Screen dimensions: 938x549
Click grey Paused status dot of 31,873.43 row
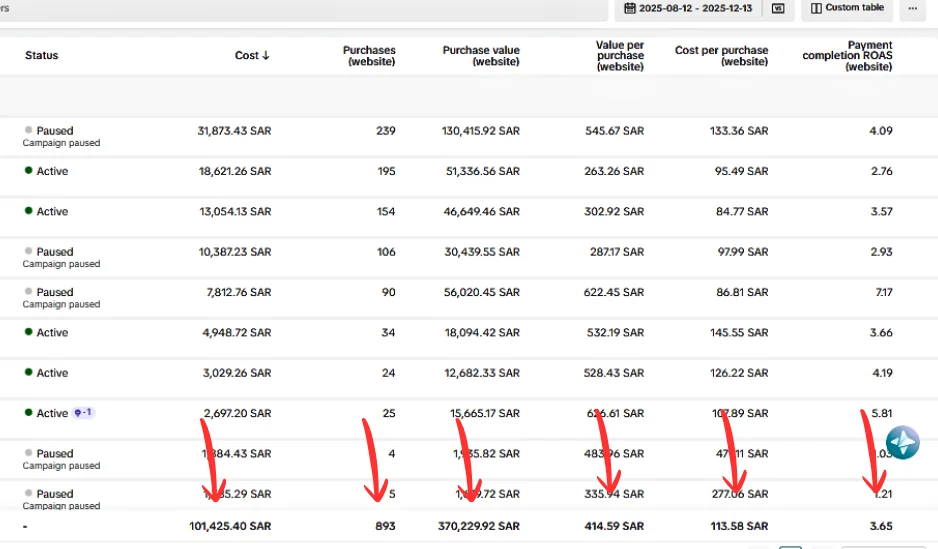point(28,130)
